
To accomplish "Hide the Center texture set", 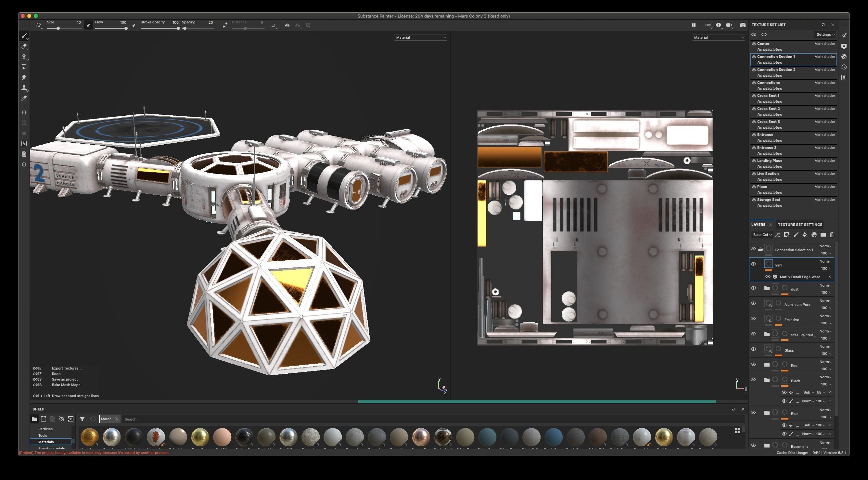I will 754,44.
